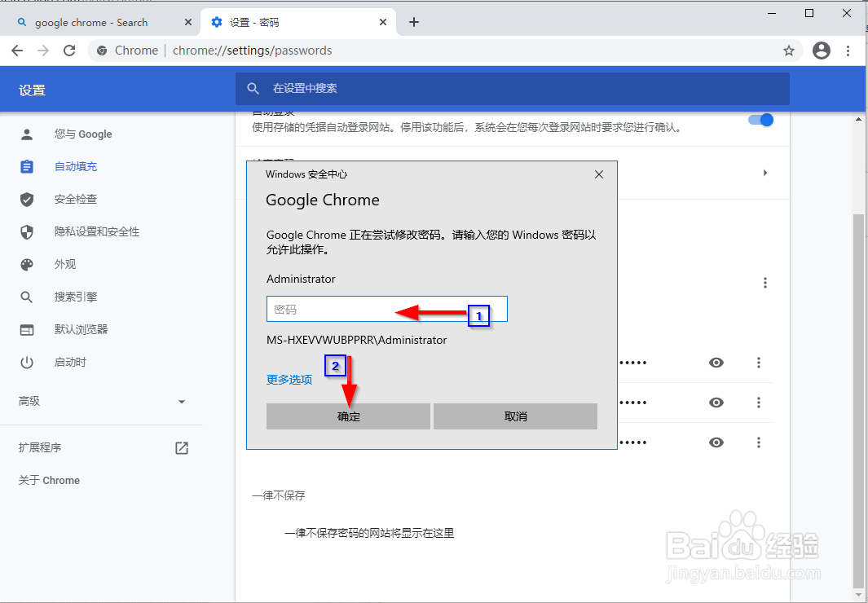Bookmark this page with the star icon

click(x=789, y=51)
